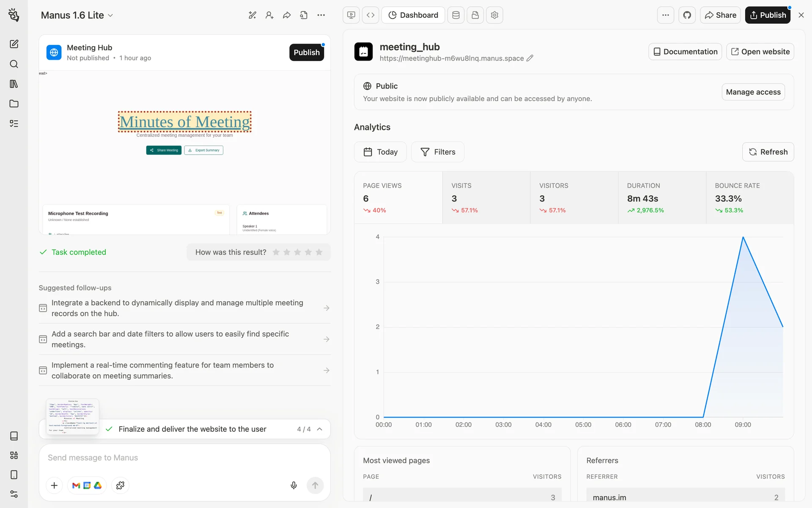The width and height of the screenshot is (812, 508).
Task: Open the Filters dropdown
Action: pyautogui.click(x=438, y=152)
